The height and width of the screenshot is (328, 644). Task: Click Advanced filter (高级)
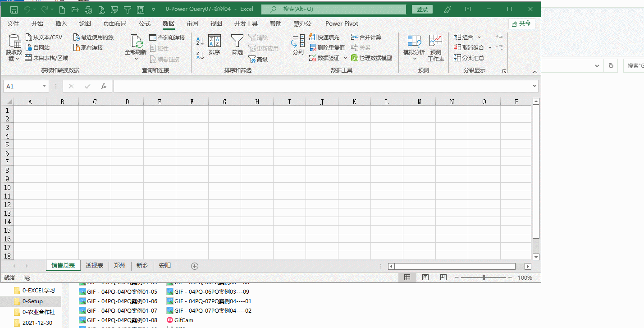258,59
